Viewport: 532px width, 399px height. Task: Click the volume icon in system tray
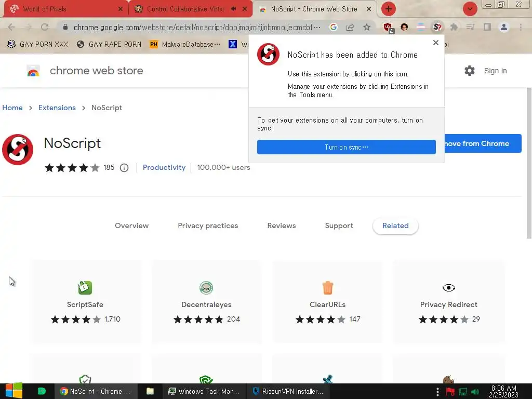point(475,392)
